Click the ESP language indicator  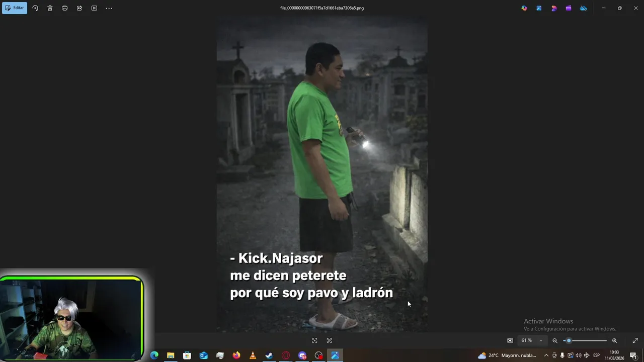click(x=596, y=355)
